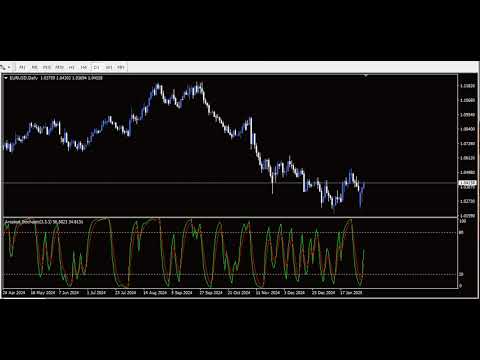Image resolution: width=480 pixels, height=360 pixels.
Task: Select the M30 timeframe button
Action: pyautogui.click(x=59, y=67)
